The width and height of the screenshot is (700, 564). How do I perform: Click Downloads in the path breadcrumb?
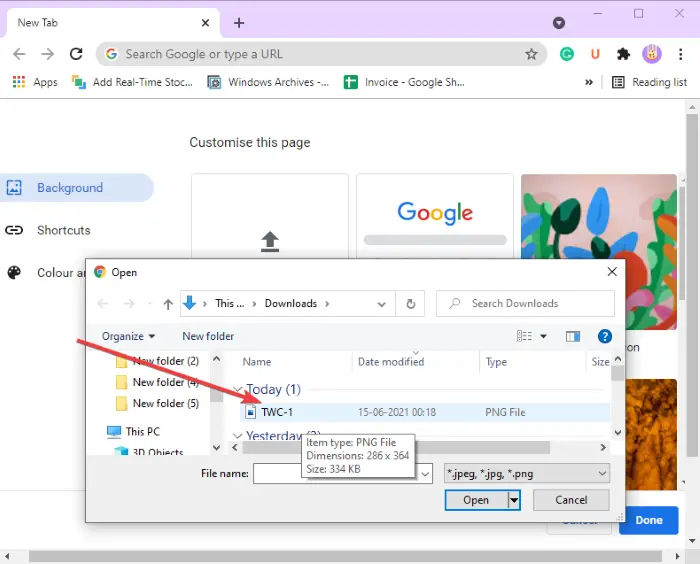tap(291, 304)
